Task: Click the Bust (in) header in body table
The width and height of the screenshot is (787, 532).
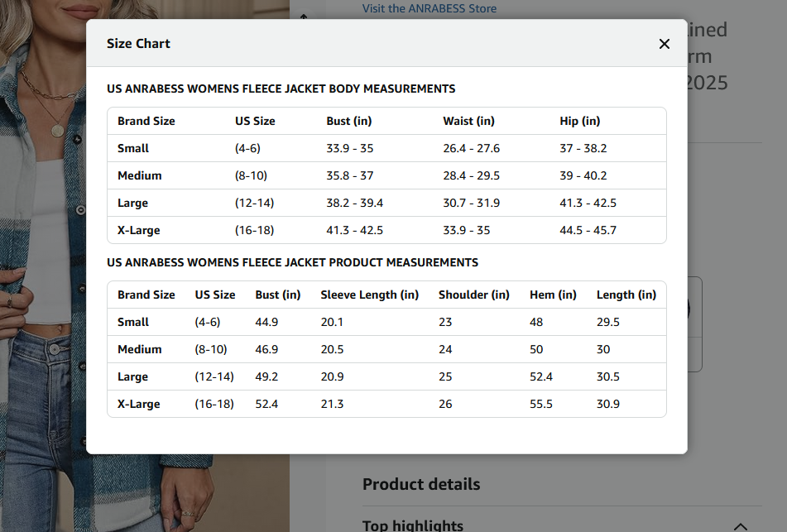Action: (x=349, y=121)
